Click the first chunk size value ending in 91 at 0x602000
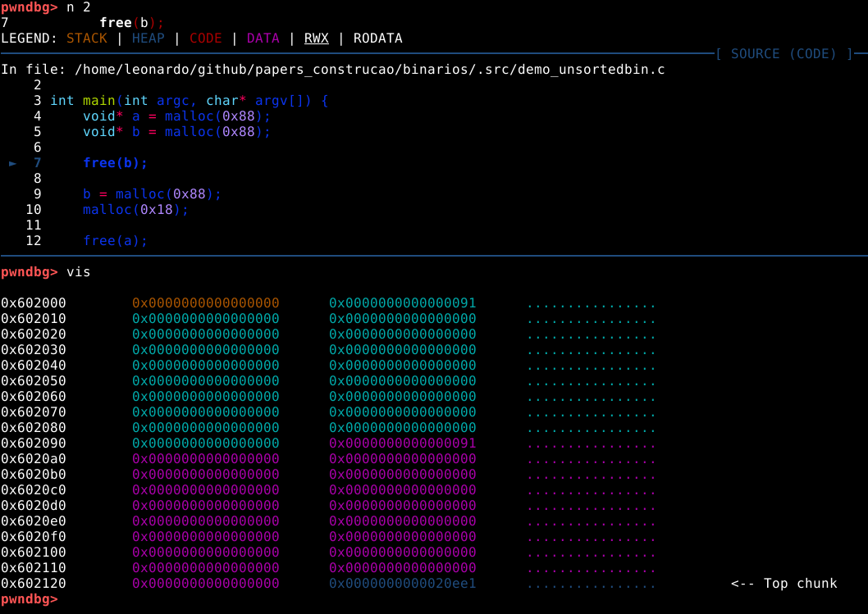868x614 pixels. [x=402, y=303]
